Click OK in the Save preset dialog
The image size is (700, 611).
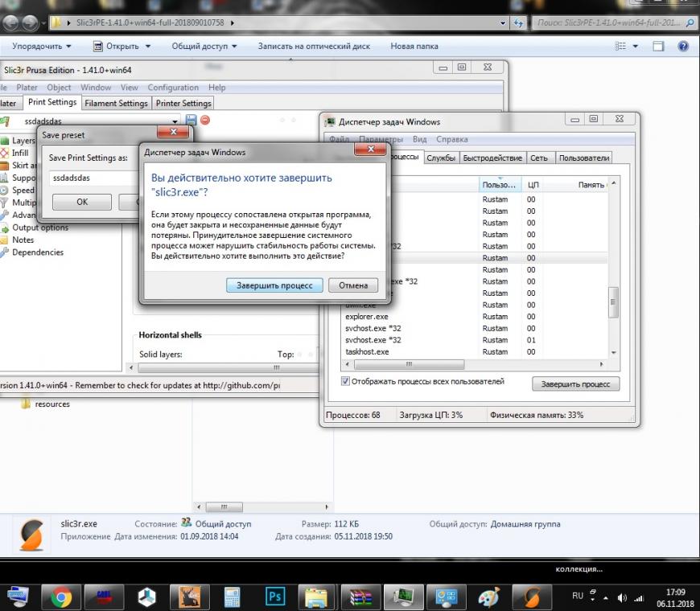82,202
